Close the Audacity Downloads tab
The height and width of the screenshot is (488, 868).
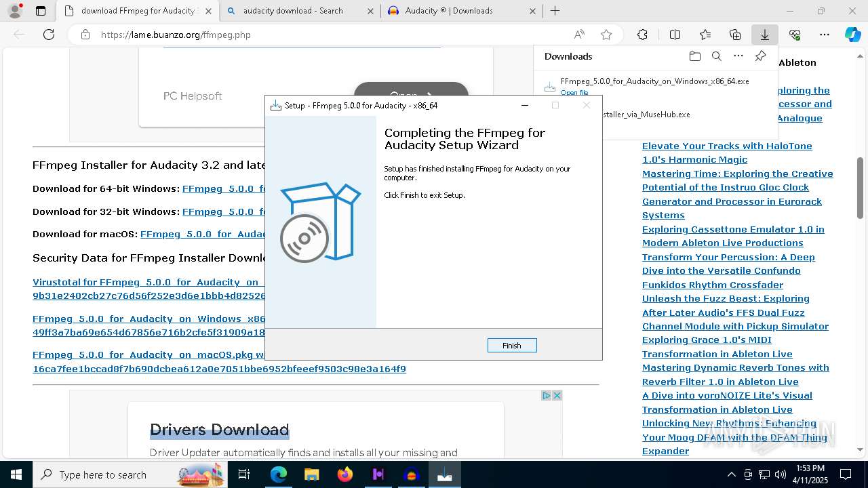pos(532,11)
